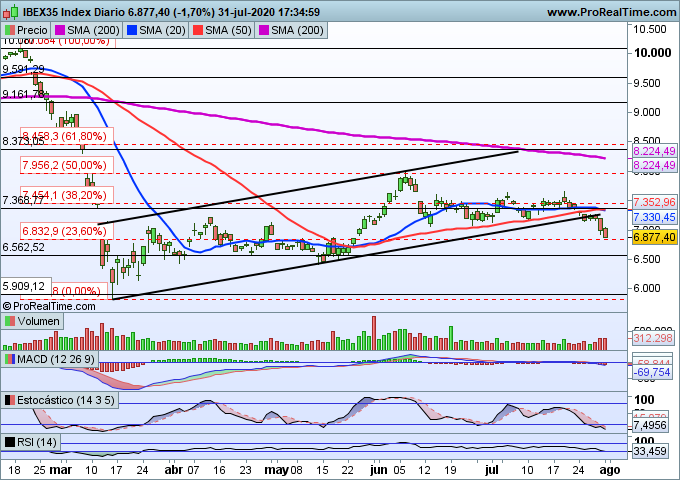This screenshot has width=680, height=480.
Task: Click the Estocástico indicator icon
Action: pyautogui.click(x=10, y=400)
